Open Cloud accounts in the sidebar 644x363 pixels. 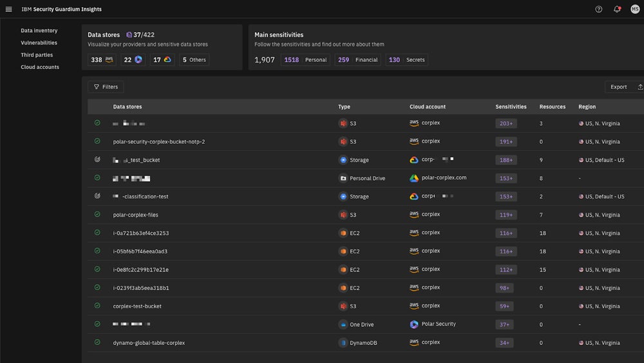click(x=40, y=67)
